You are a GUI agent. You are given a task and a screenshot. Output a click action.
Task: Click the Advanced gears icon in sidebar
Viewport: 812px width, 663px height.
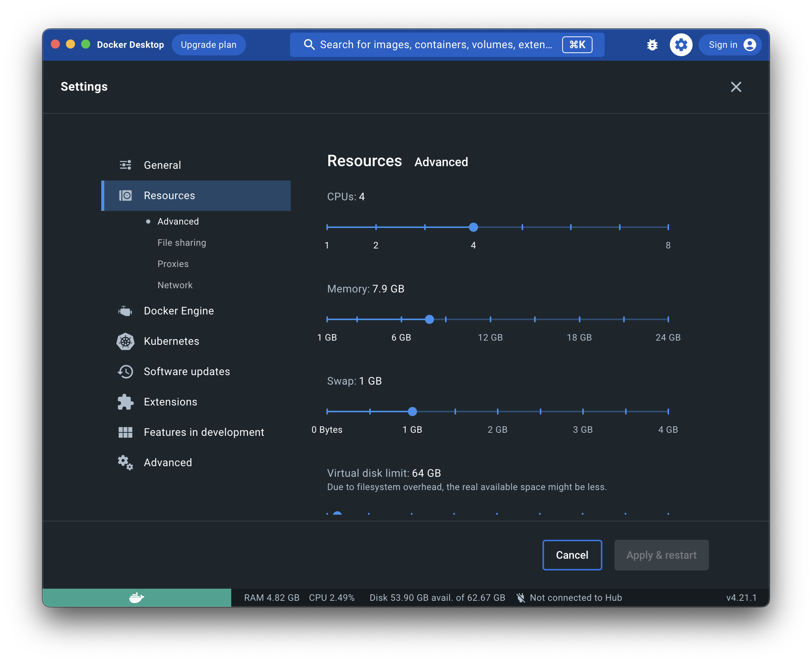(x=125, y=462)
